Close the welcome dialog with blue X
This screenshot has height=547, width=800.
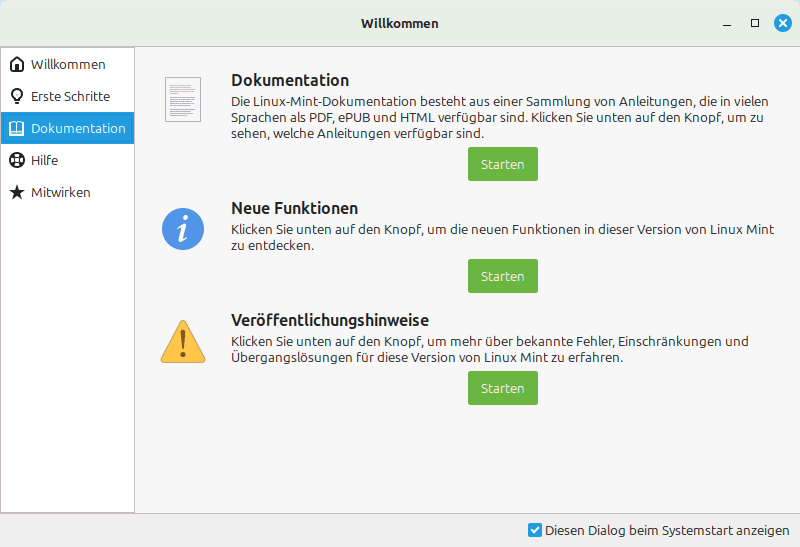click(x=783, y=23)
